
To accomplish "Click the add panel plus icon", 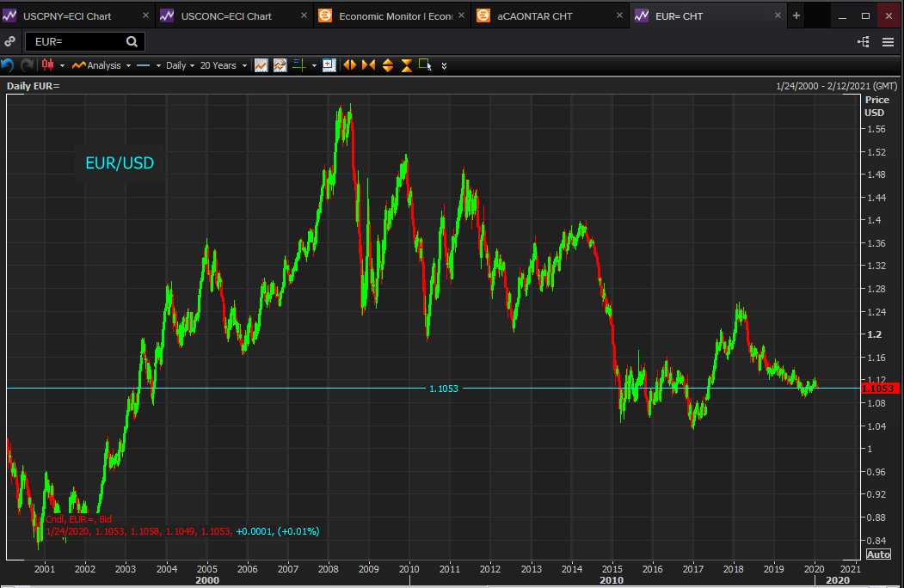I will (x=329, y=65).
